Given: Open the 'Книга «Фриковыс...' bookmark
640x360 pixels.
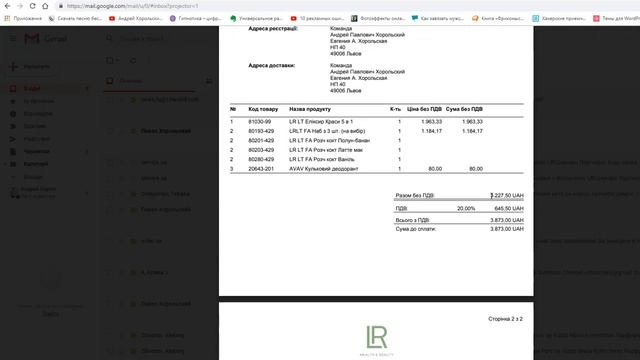Looking at the screenshot, I should coord(498,18).
